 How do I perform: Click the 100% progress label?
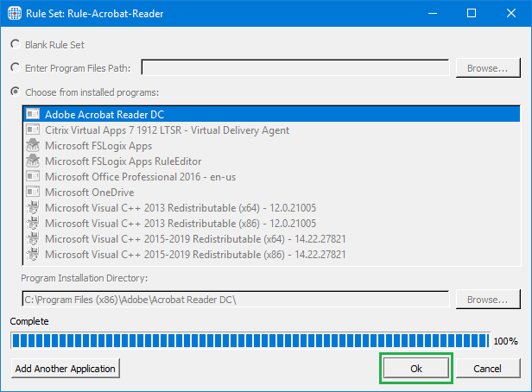pyautogui.click(x=505, y=341)
